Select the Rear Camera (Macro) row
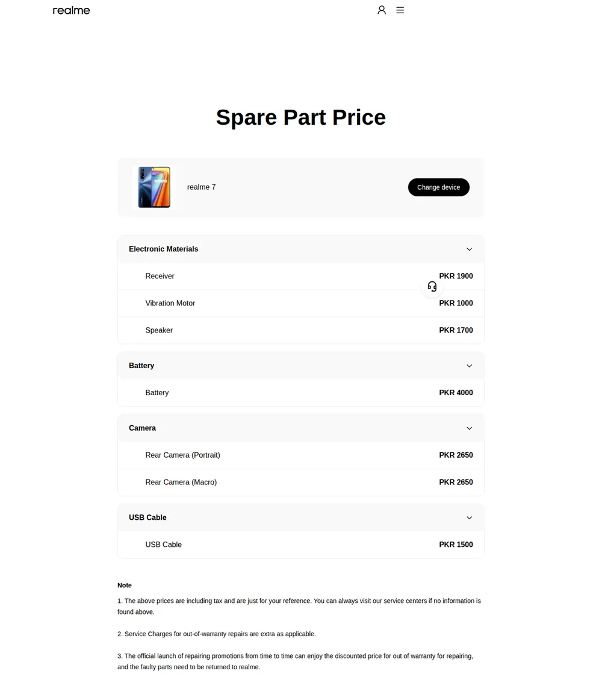Image resolution: width=602 pixels, height=700 pixels. point(301,482)
